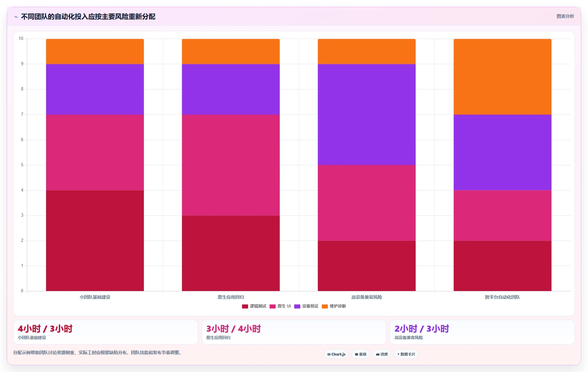Toggle the 维护诊断 legend entry
Screen dimensions: 588x372
click(334, 306)
